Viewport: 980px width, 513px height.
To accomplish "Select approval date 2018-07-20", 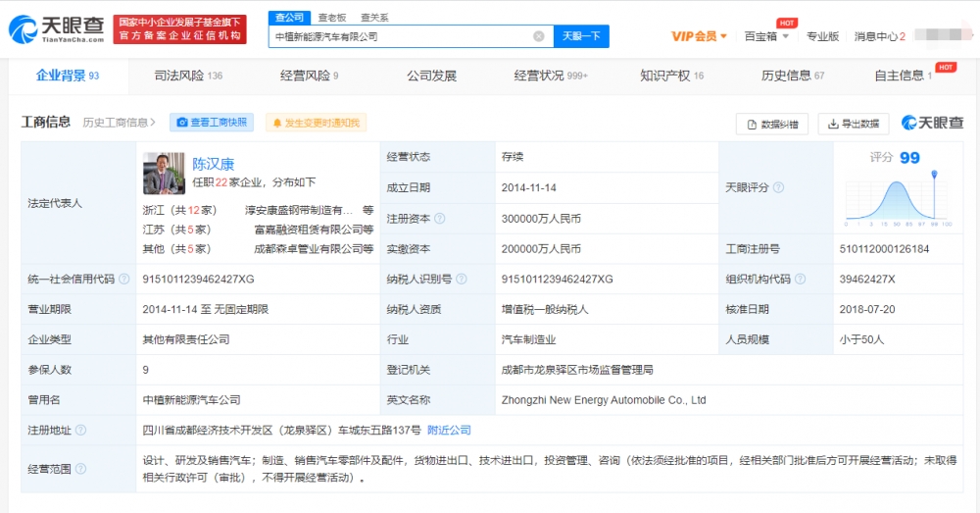I will pos(867,309).
